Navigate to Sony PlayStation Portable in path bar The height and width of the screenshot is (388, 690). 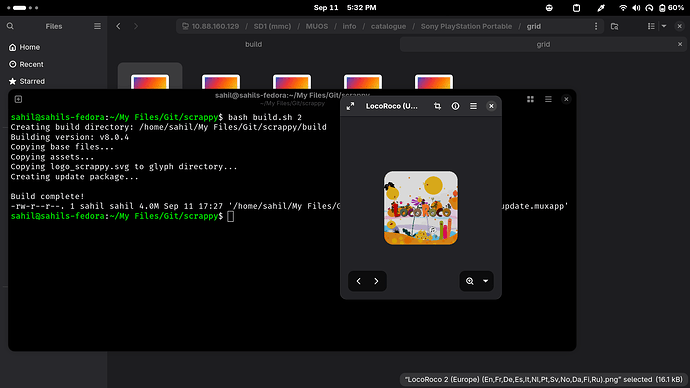click(x=466, y=26)
